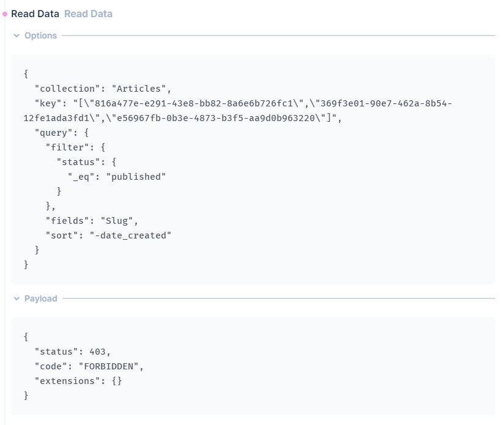Click the pink status dot beside Read Data
The width and height of the screenshot is (504, 425).
coord(5,14)
